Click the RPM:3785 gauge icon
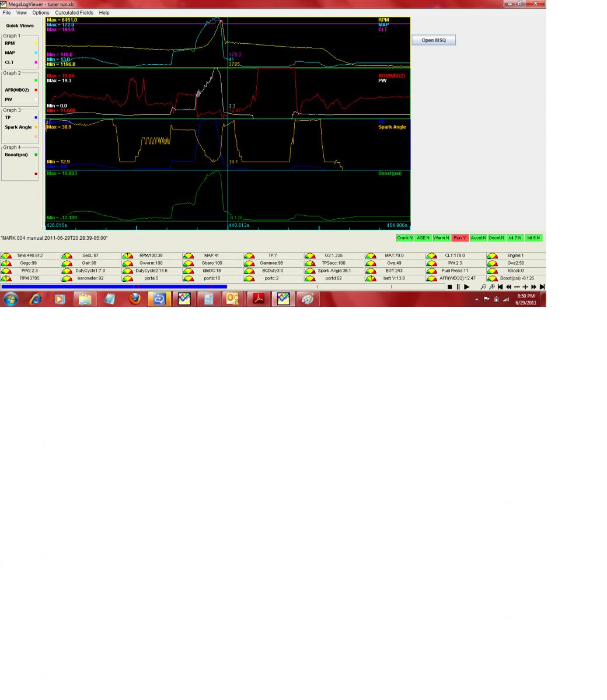 click(6, 278)
